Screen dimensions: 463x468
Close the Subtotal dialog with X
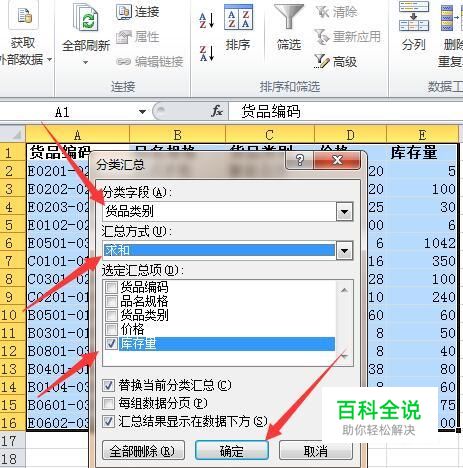tap(337, 160)
